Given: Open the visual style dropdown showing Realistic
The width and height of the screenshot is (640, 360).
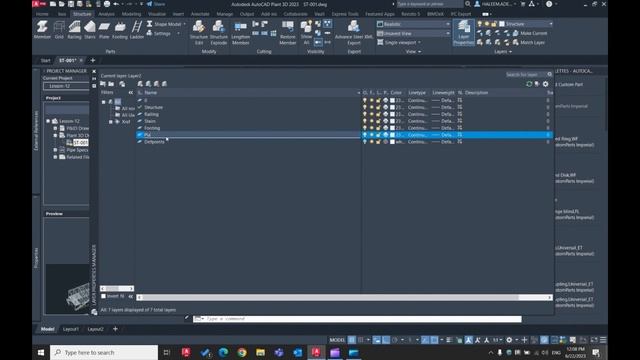Looking at the screenshot, I should 413,24.
